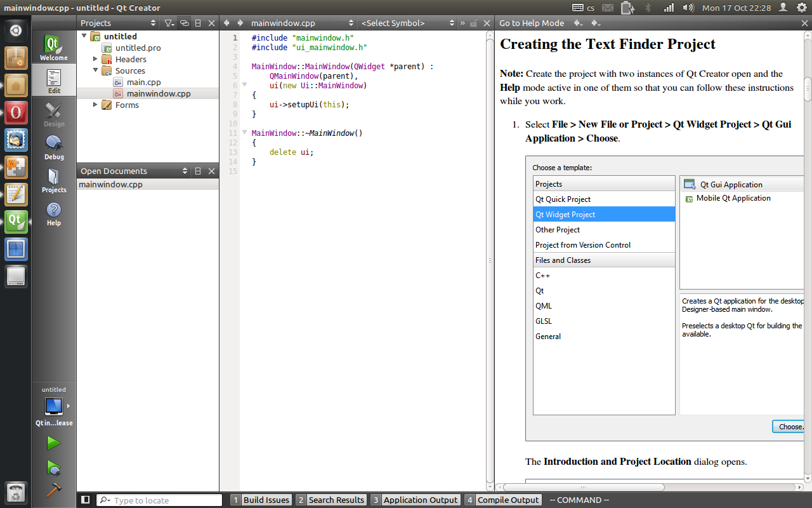
Task: Open Debug mode in sidebar
Action: 54,147
